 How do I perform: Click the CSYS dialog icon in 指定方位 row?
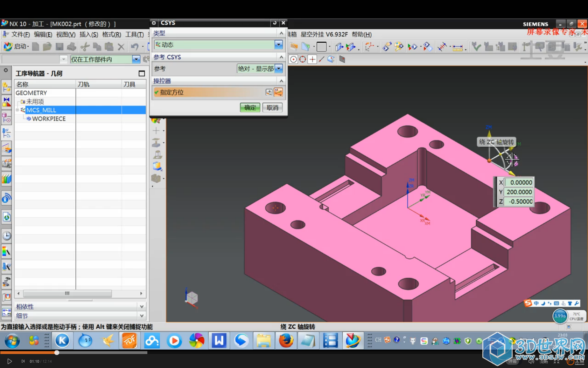tap(278, 92)
